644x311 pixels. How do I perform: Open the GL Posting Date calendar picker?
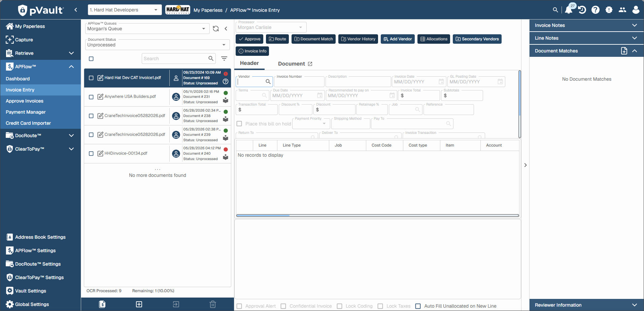tap(500, 82)
